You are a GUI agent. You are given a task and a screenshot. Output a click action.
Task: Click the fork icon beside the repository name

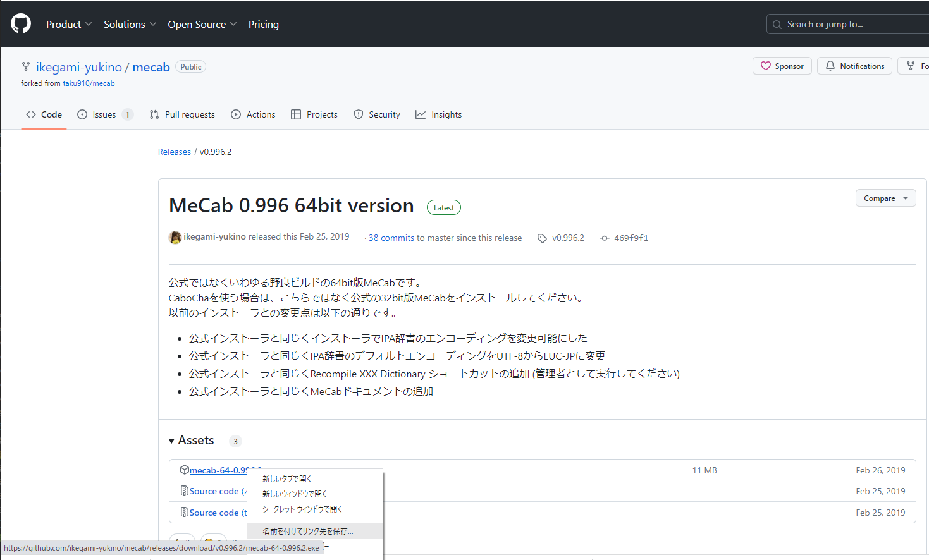tap(26, 66)
